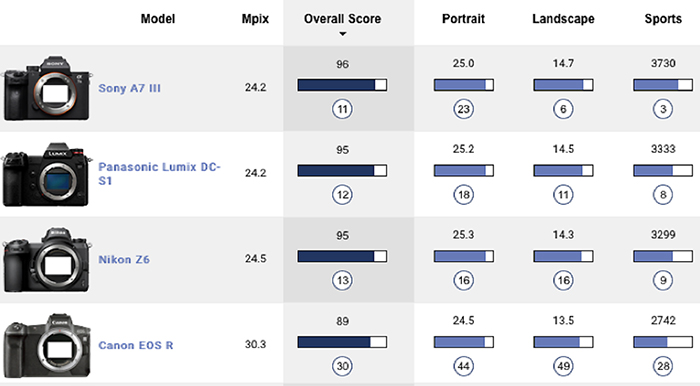
Task: Click Sony's sports rank 3 circle badge
Action: [663, 109]
